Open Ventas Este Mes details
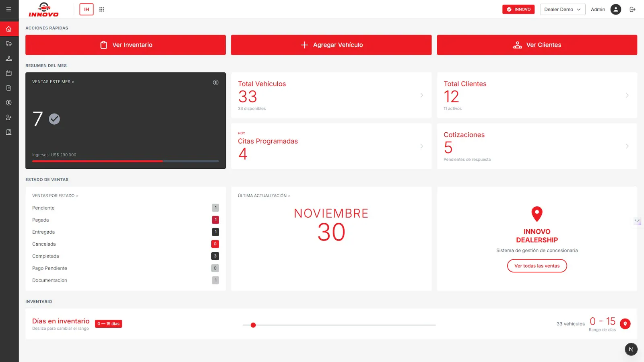644x362 pixels. point(53,81)
